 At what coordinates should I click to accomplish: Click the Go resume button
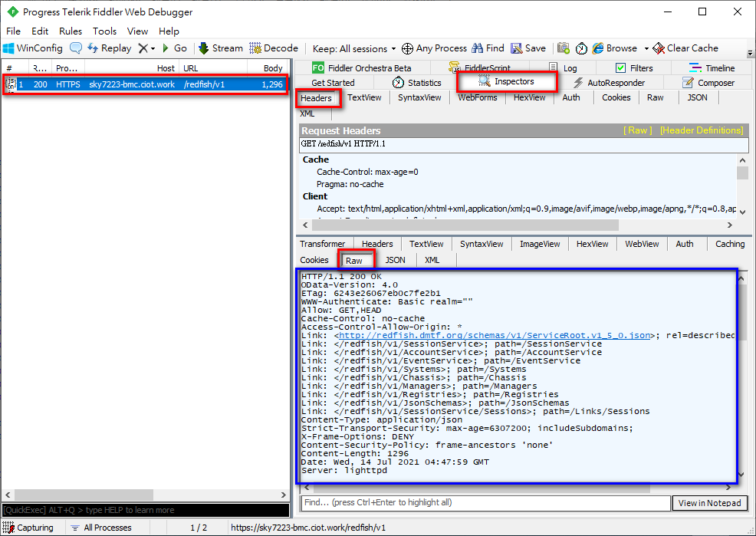(x=174, y=48)
